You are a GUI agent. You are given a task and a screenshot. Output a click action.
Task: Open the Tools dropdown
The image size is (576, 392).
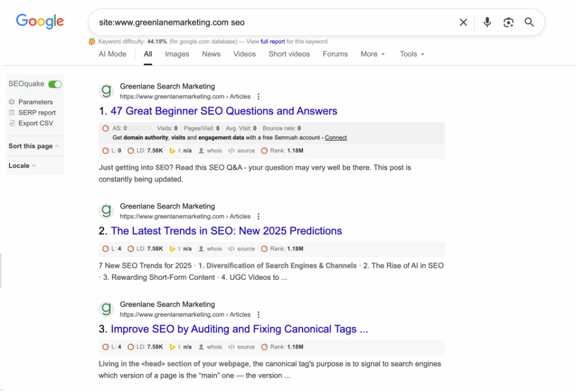[412, 54]
